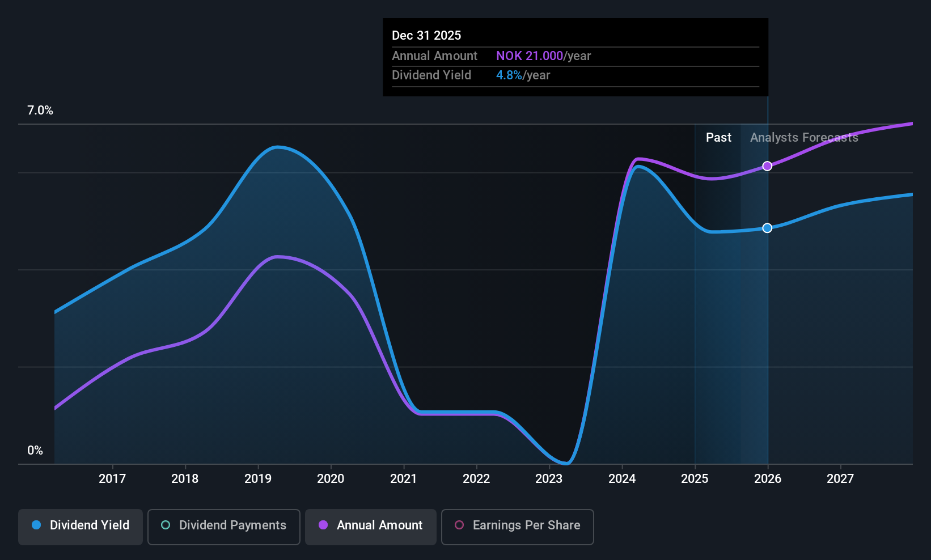Click the Analysts Forecasts label
931x560 pixels.
click(804, 137)
